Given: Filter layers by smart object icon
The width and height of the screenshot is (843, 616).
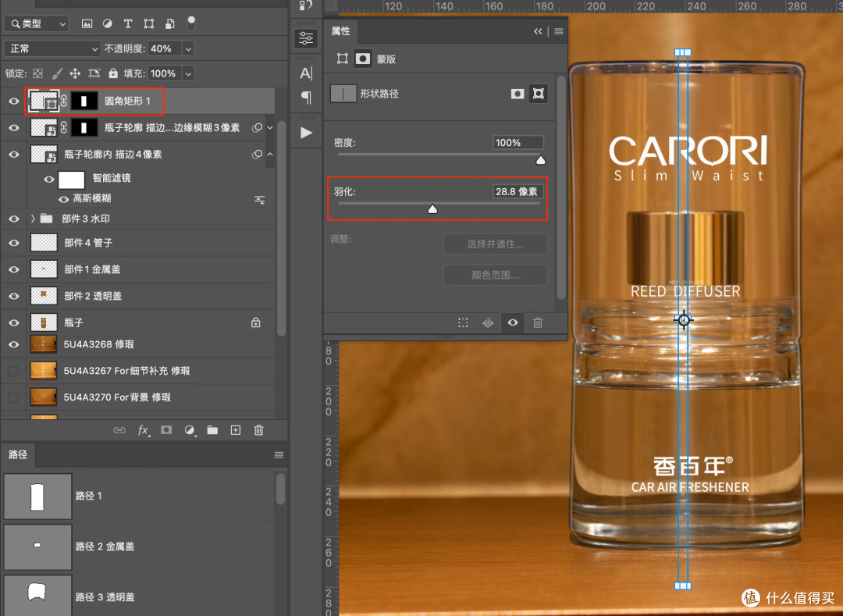Looking at the screenshot, I should [x=170, y=23].
